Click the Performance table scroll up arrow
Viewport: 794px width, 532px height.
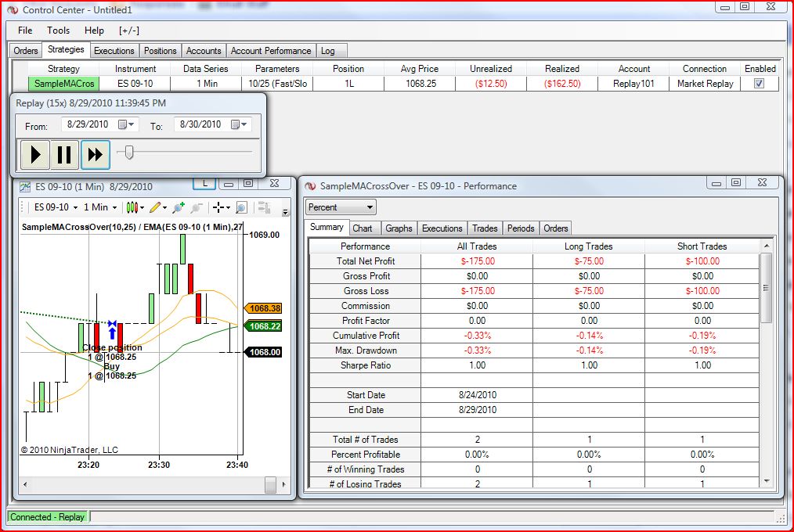766,246
